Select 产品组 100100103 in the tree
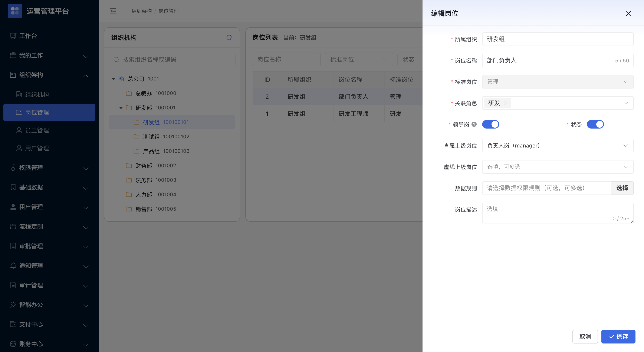The image size is (644, 352). coord(171,151)
